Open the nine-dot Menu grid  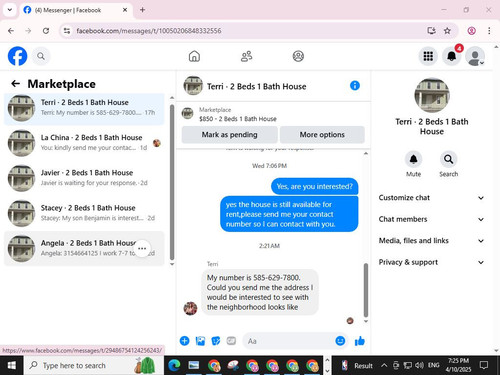pyautogui.click(x=428, y=56)
